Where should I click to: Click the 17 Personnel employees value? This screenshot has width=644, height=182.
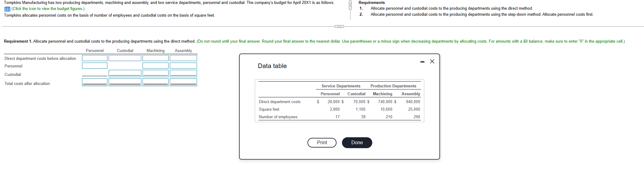coord(337,117)
